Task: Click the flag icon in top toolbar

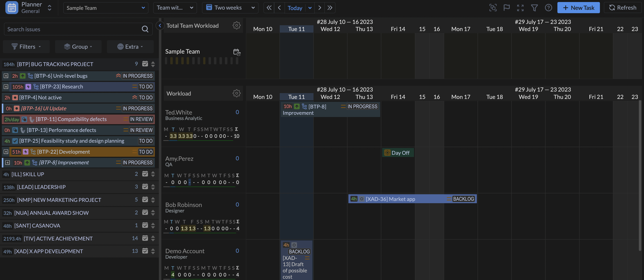Action: (x=507, y=8)
